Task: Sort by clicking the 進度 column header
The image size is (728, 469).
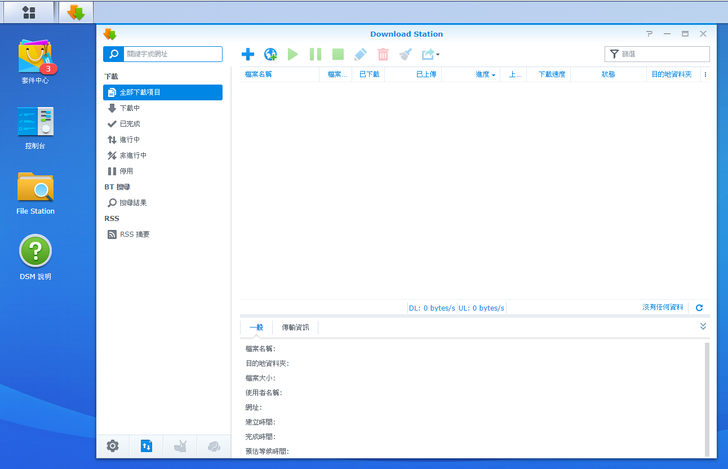Action: (484, 74)
